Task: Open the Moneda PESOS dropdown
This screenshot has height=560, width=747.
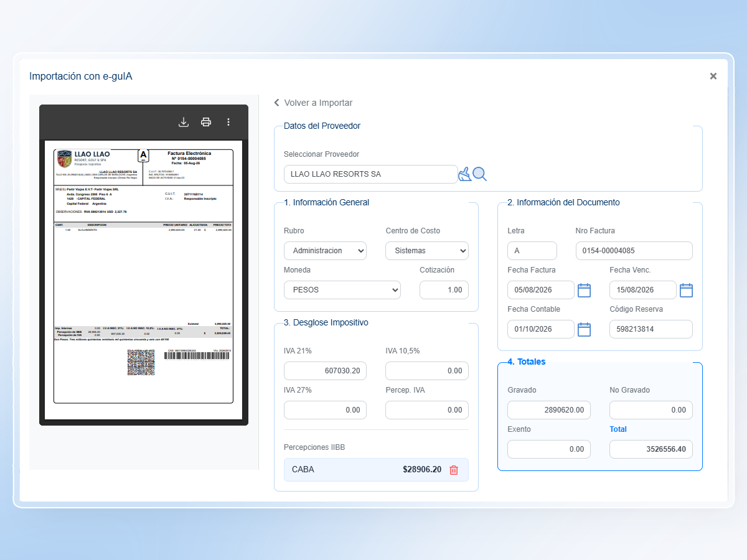Action: pyautogui.click(x=342, y=290)
